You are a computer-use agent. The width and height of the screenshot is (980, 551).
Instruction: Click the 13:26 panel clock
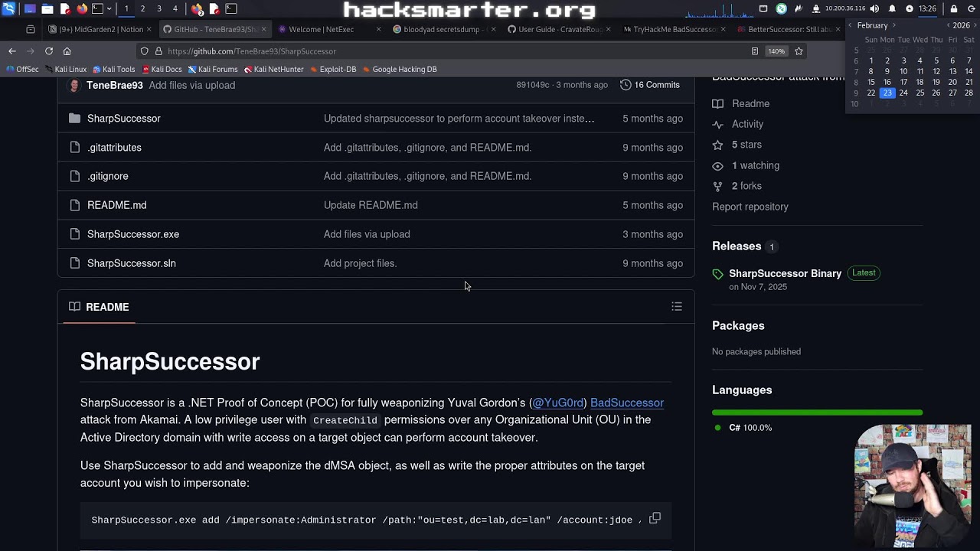coord(927,8)
